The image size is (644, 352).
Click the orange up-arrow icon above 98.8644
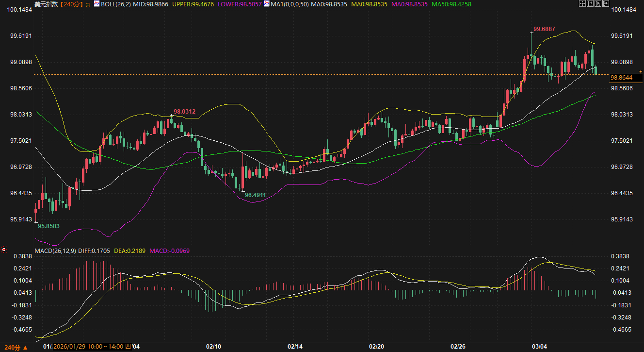[x=640, y=71]
